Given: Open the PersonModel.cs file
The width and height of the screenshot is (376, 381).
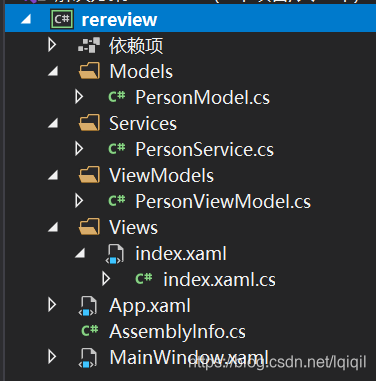Looking at the screenshot, I should (203, 97).
